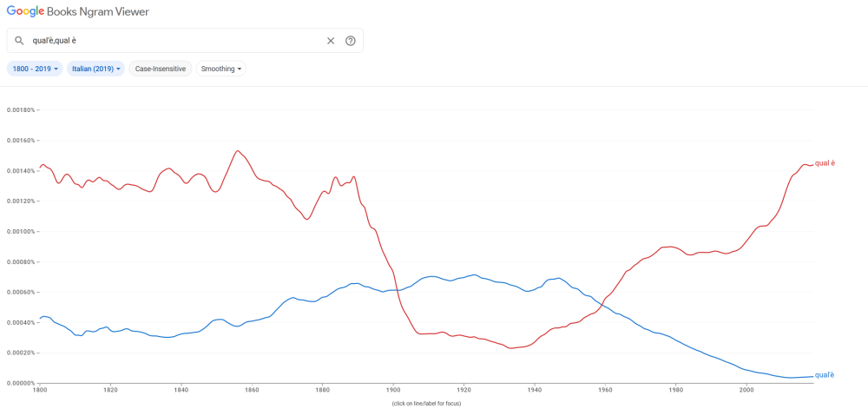Viewport: 868px width, 409px height.
Task: Click the 0.00180% y-axis label
Action: click(x=20, y=110)
